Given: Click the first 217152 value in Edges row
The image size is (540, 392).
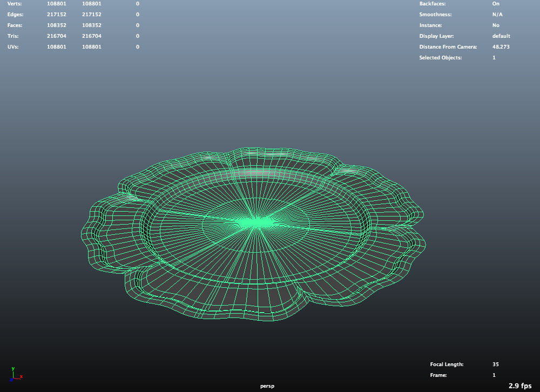Looking at the screenshot, I should point(57,15).
